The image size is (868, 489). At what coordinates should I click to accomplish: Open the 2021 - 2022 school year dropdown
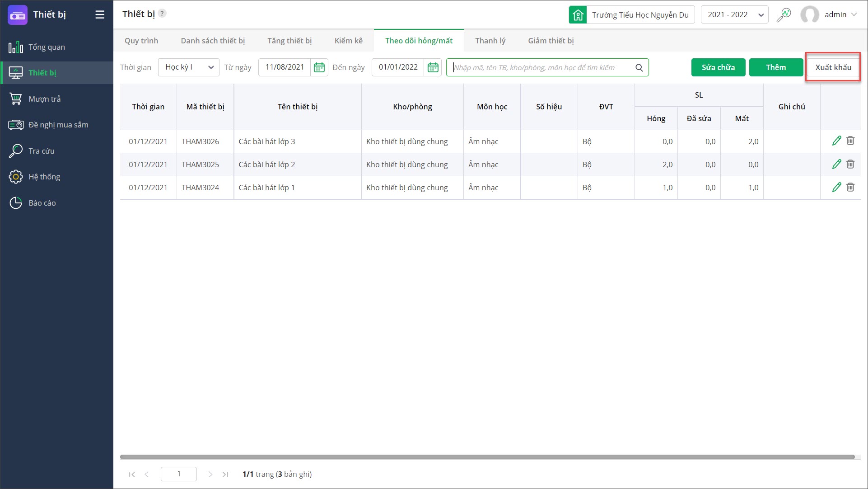(x=734, y=14)
